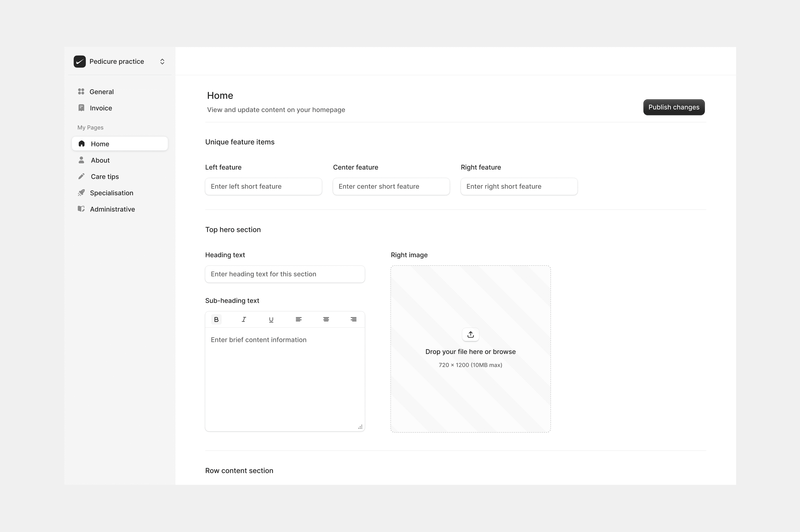Go to the About page
Image resolution: width=800 pixels, height=532 pixels.
point(100,160)
